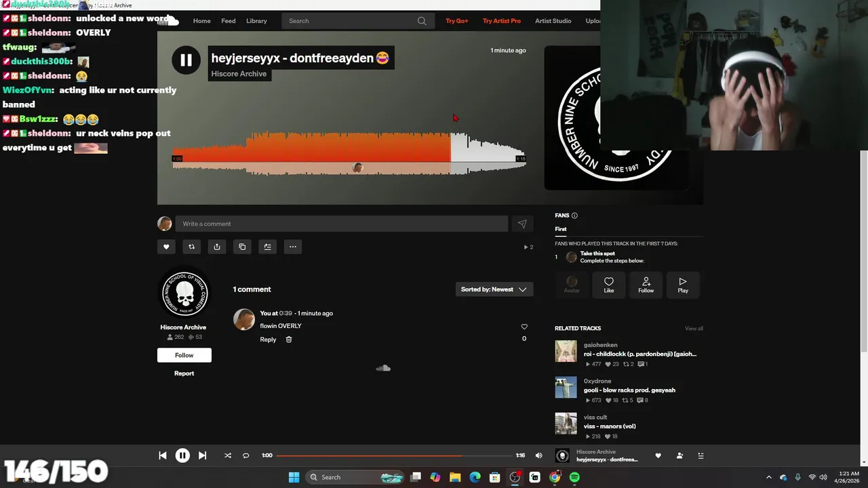The width and height of the screenshot is (868, 488).
Task: Select the First tab in the Fans section
Action: [561, 229]
